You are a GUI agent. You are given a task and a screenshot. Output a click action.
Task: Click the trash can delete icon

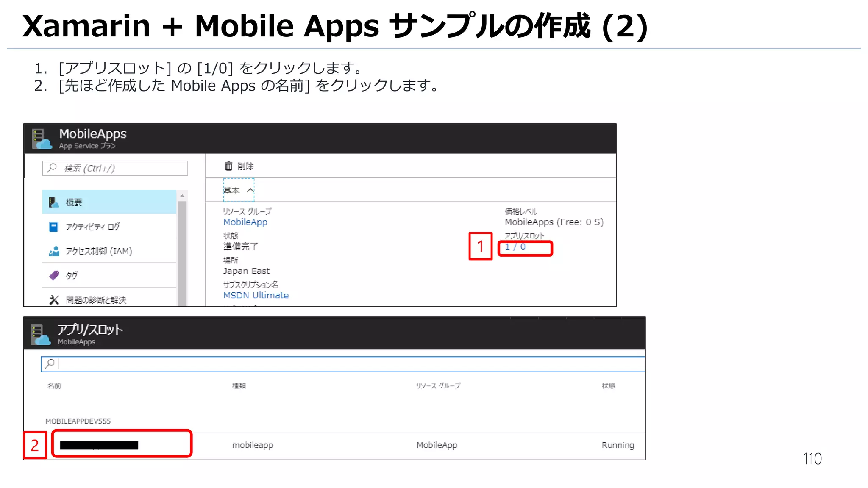228,166
